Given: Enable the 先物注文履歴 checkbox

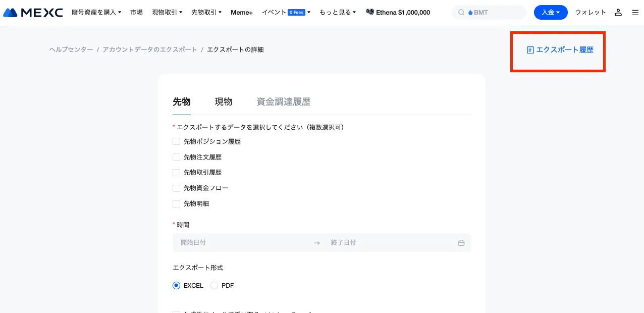Looking at the screenshot, I should [177, 158].
